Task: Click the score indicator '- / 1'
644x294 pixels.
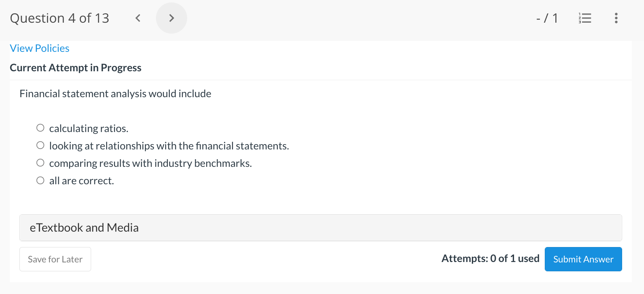Action: 547,18
